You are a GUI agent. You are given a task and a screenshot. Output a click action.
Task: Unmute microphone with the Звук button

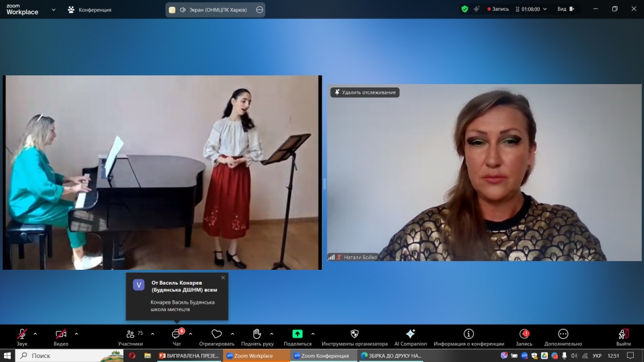pyautogui.click(x=22, y=334)
